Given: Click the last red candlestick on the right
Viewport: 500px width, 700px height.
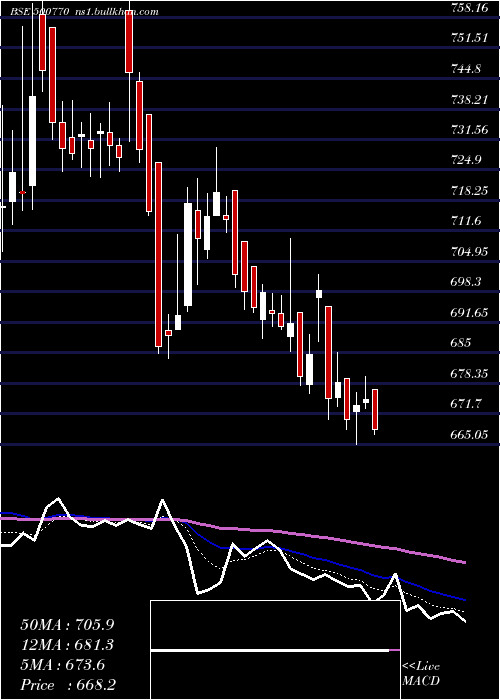Looking at the screenshot, I should click(375, 409).
